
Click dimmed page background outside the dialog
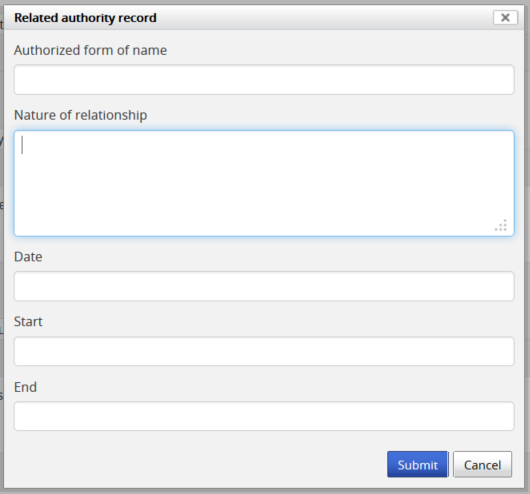(527, 247)
